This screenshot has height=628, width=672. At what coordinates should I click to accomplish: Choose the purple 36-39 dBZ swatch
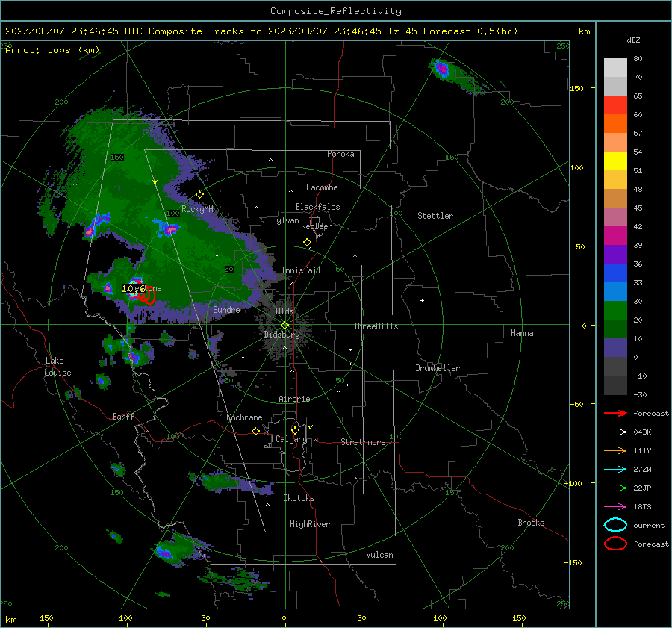[x=615, y=254]
